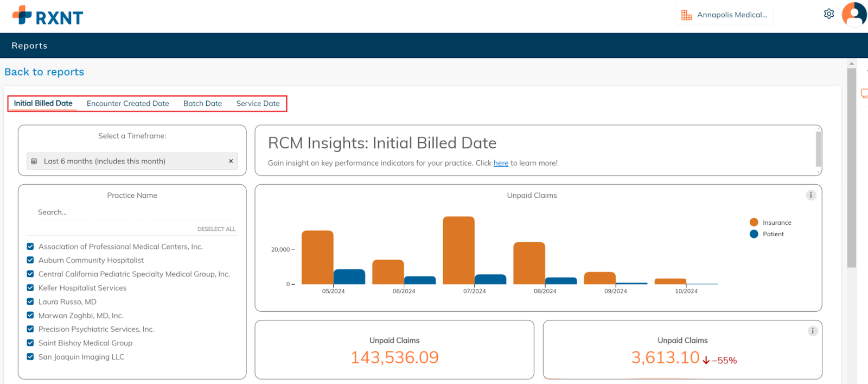This screenshot has height=384, width=868.
Task: Open the settings gear icon
Action: (828, 14)
